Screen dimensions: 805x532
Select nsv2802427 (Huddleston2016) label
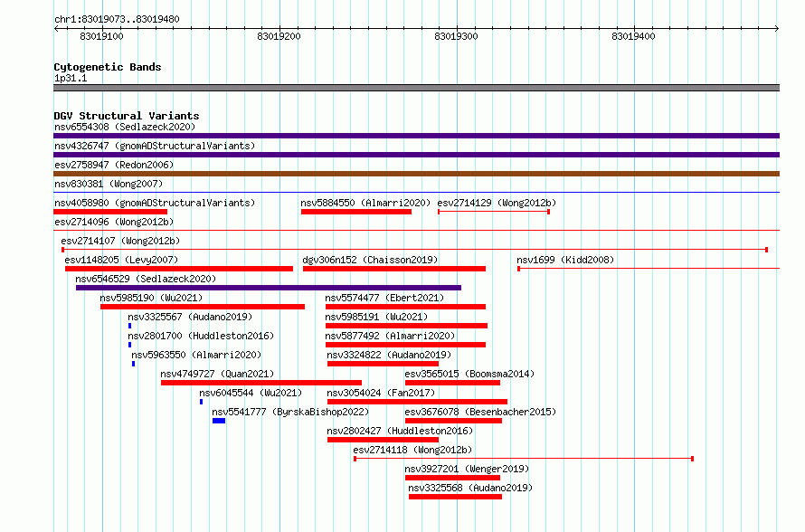click(400, 431)
